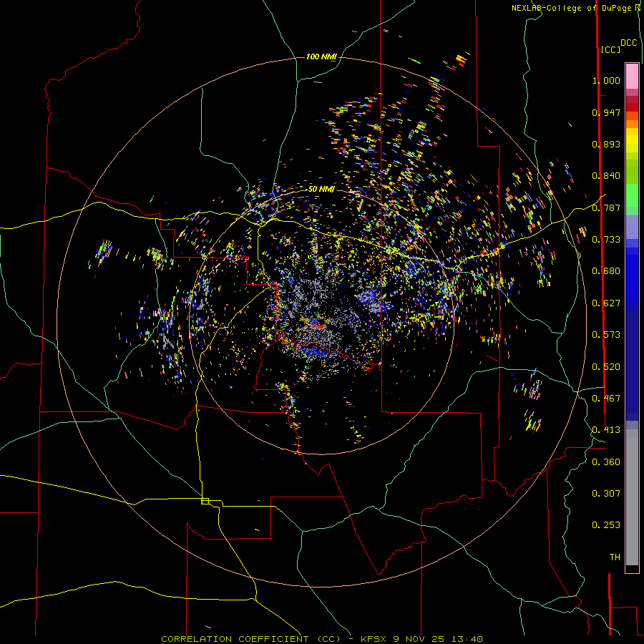
Task: Select the 1.000 value on the color scale
Action: pos(606,80)
